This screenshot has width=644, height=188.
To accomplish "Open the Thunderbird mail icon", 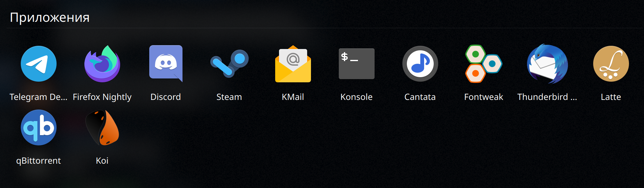I will [547, 64].
